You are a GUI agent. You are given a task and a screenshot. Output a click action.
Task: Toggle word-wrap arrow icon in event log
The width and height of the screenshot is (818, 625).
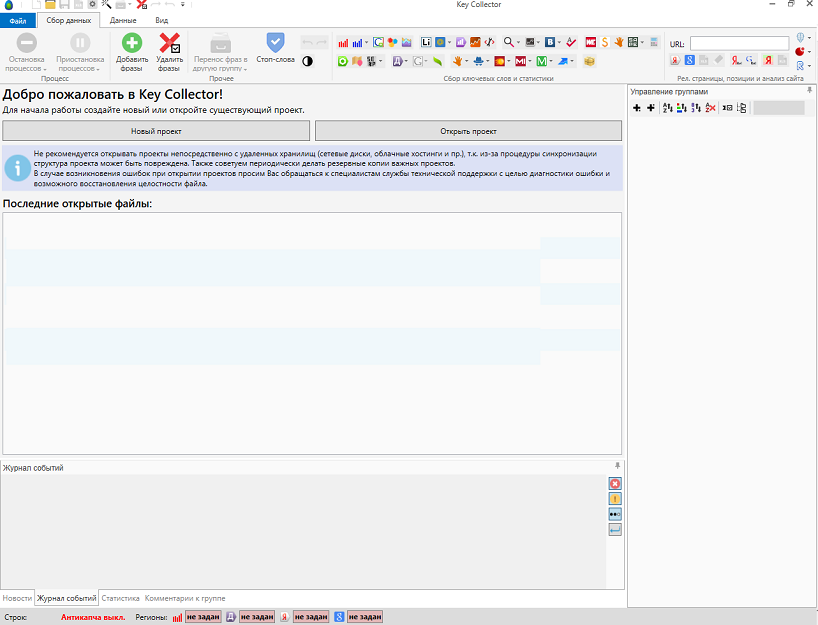615,530
